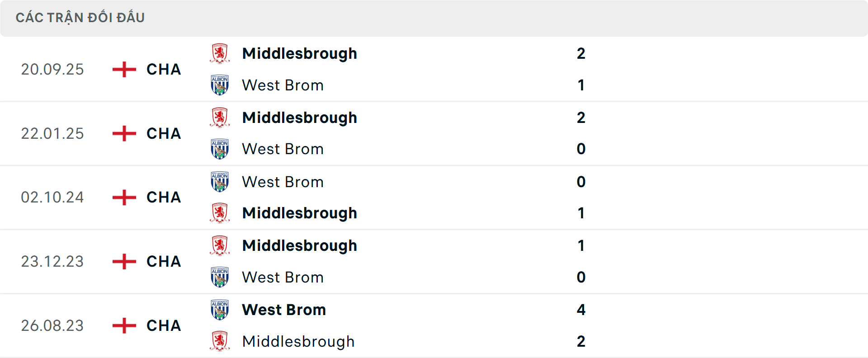
Task: Click the West Brom badge in the 02.10.24 row
Action: (x=219, y=181)
